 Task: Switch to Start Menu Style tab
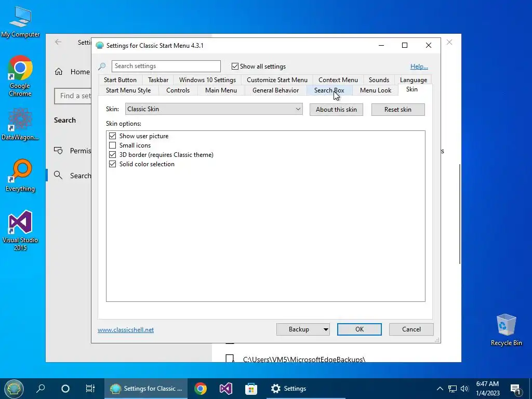(128, 90)
